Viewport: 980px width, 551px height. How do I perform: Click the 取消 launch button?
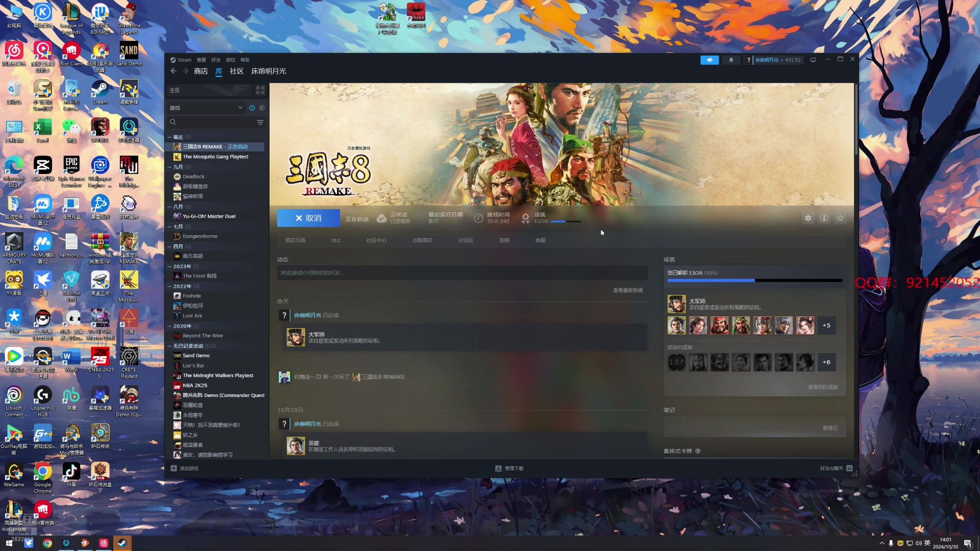coord(308,218)
